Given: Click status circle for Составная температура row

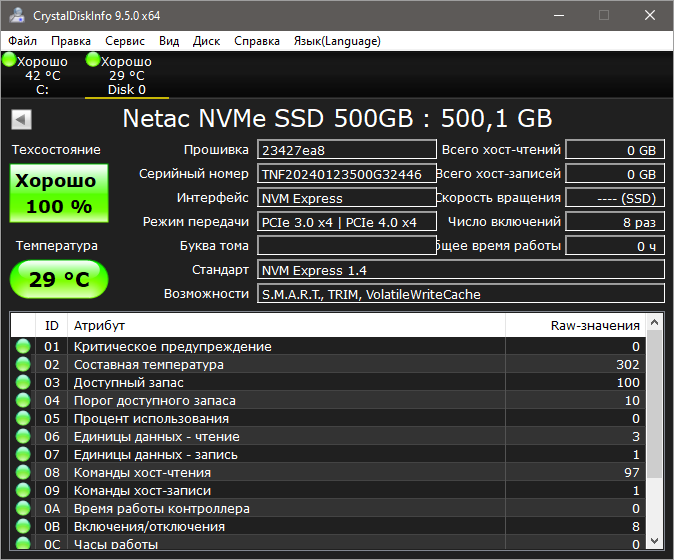Looking at the screenshot, I should (23, 365).
